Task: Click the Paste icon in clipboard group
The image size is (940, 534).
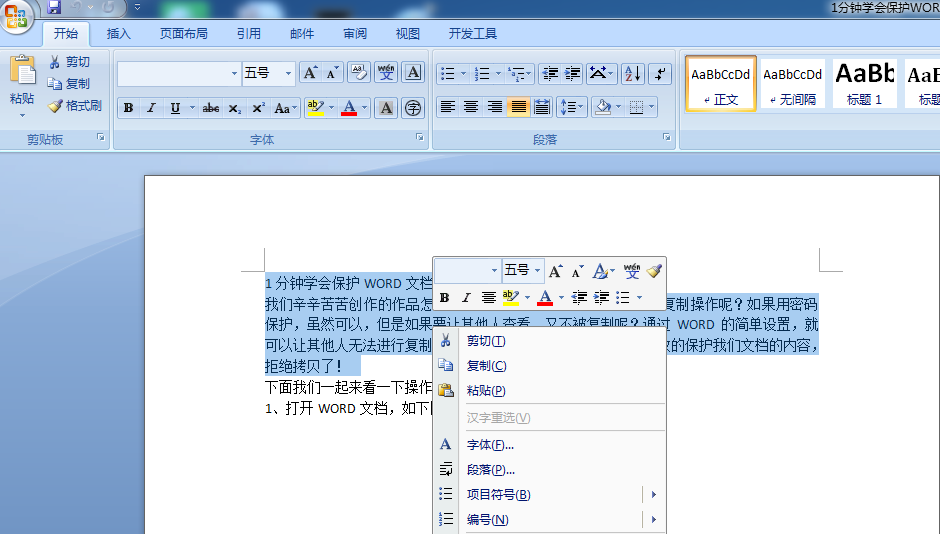Action: tap(22, 71)
